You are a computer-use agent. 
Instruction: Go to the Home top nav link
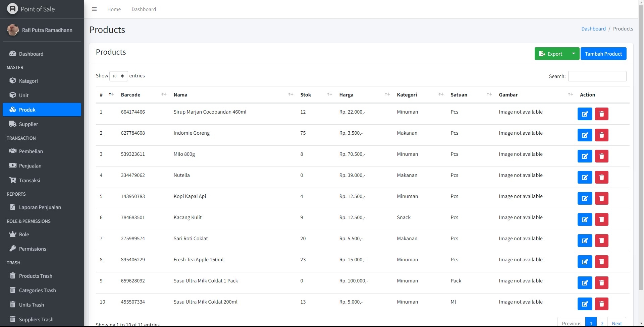point(114,9)
